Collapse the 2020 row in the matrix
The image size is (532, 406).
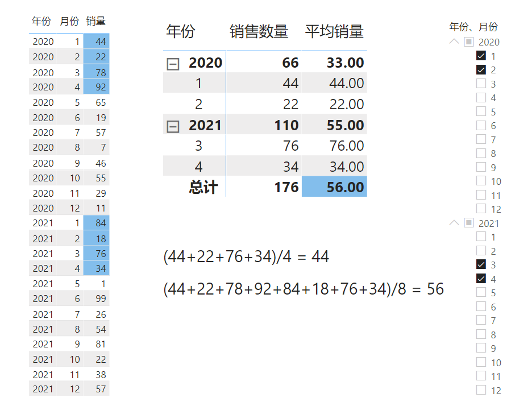point(173,64)
